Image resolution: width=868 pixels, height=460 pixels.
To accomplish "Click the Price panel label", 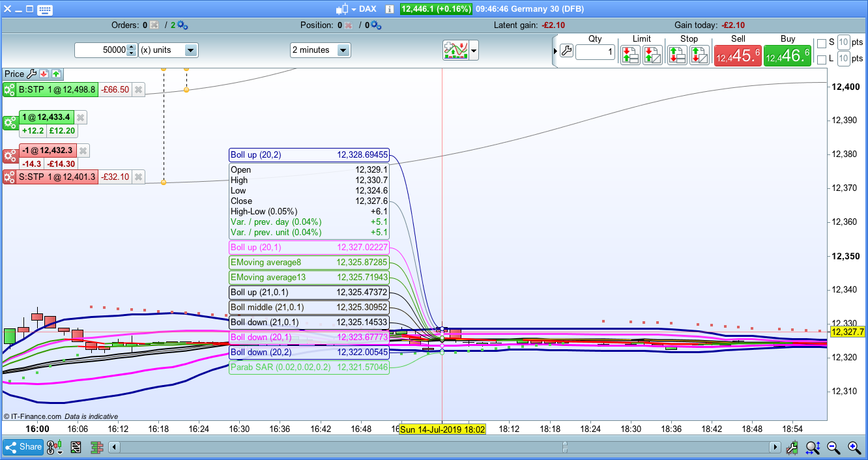I will (14, 74).
